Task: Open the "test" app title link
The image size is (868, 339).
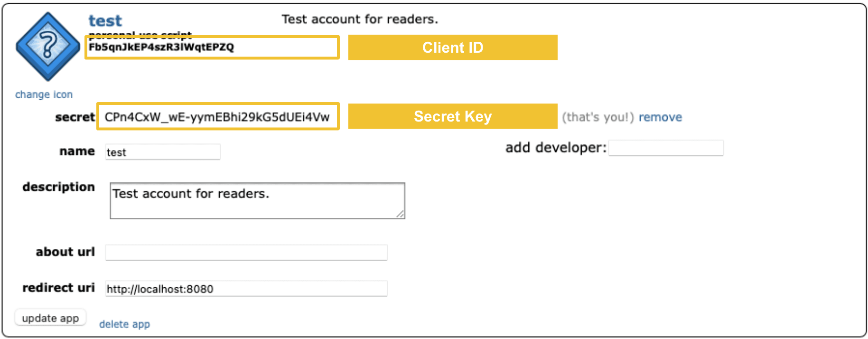Action: point(105,20)
